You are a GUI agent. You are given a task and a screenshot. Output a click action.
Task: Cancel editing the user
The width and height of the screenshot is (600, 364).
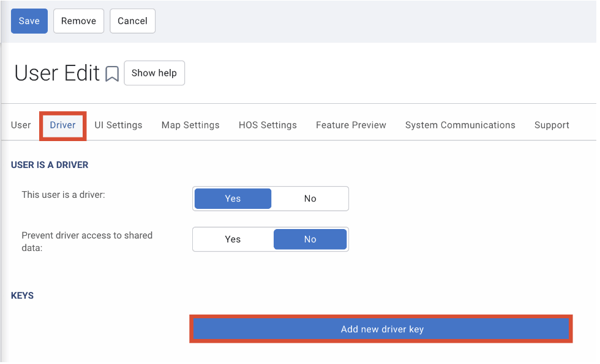click(132, 21)
